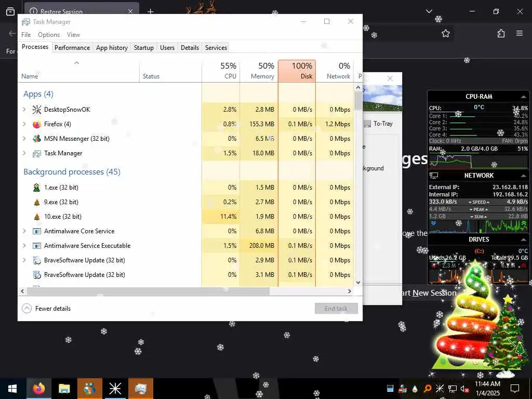Open the File menu in Task Manager
The height and width of the screenshot is (399, 532).
click(26, 35)
